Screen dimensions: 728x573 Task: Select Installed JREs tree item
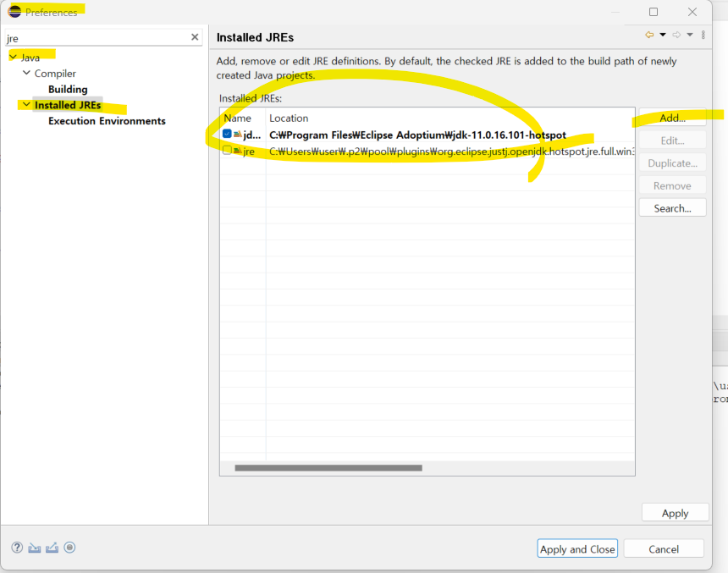pyautogui.click(x=68, y=105)
